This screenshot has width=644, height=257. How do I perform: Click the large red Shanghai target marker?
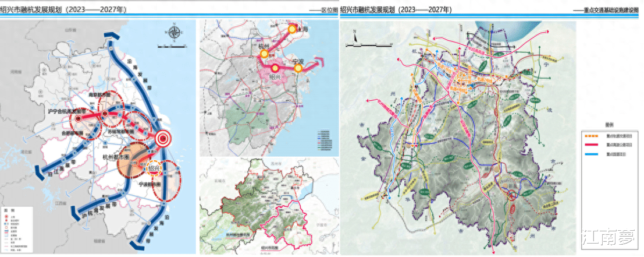pyautogui.click(x=163, y=139)
